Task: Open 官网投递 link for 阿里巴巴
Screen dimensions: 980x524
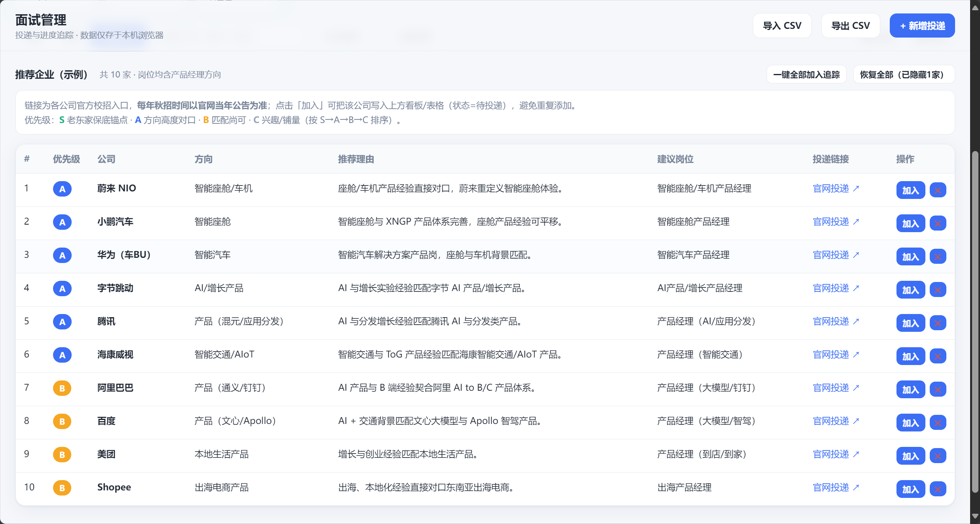Action: [x=836, y=388]
